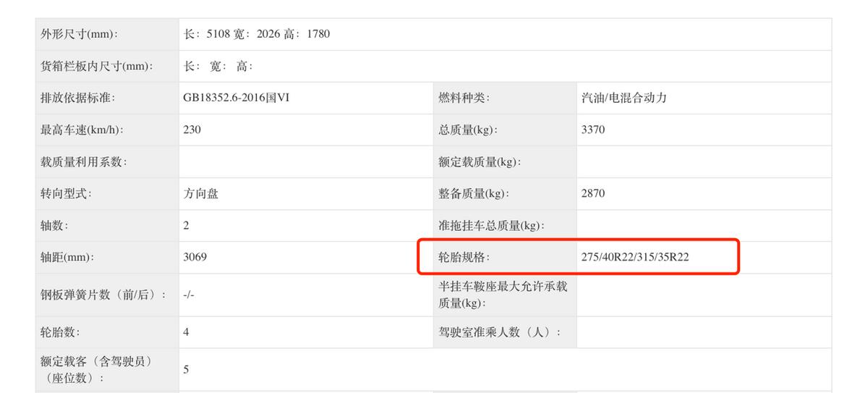The width and height of the screenshot is (868, 393).
Task: Select the top speed value 230
Action: click(x=192, y=130)
